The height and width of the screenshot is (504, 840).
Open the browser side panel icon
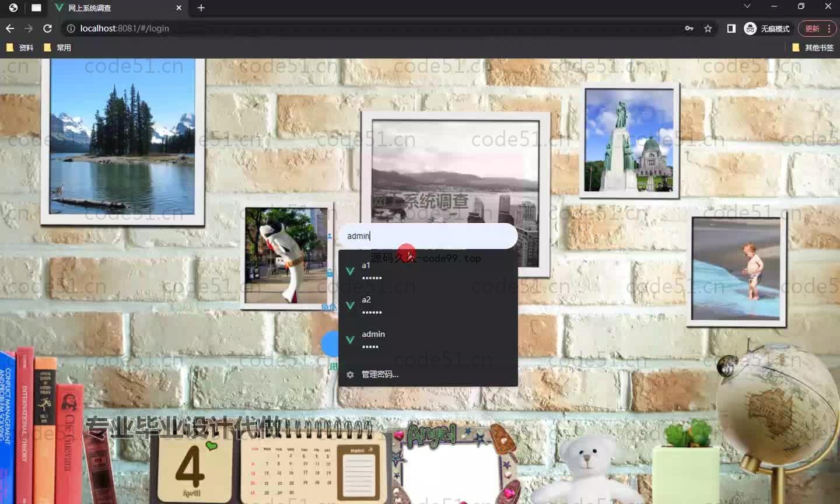click(731, 29)
